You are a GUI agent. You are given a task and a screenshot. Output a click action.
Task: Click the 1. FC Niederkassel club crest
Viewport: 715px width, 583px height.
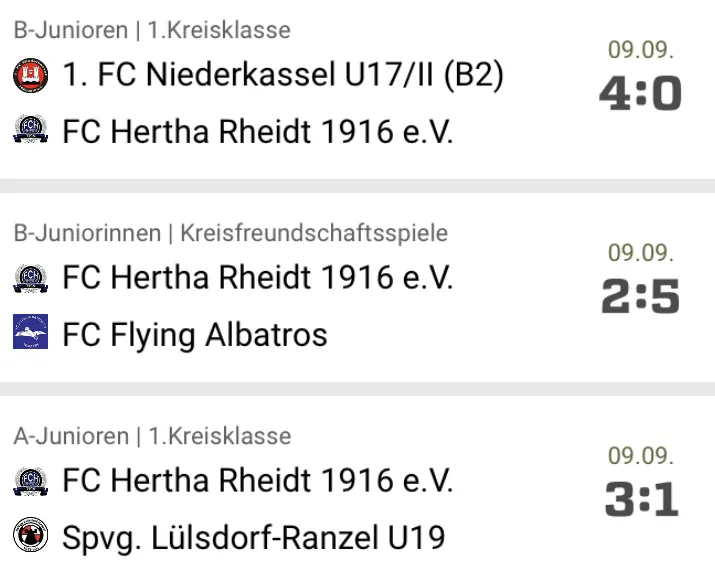point(31,76)
